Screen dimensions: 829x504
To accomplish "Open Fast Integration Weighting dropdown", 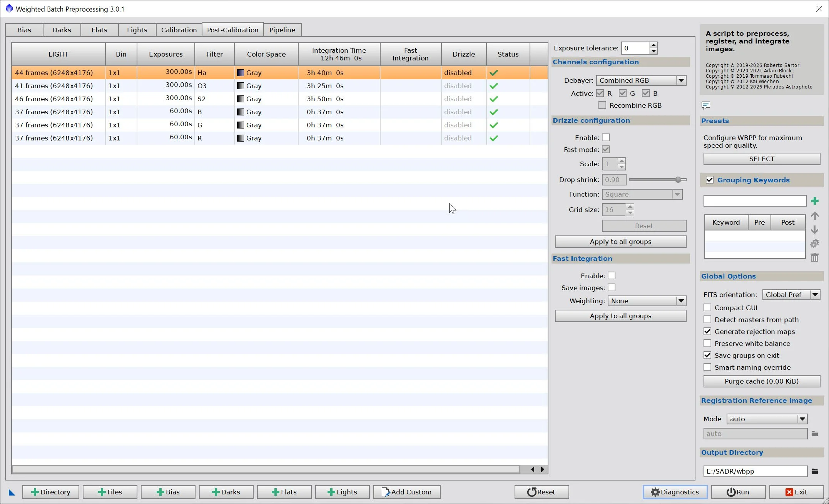I will [x=647, y=301].
